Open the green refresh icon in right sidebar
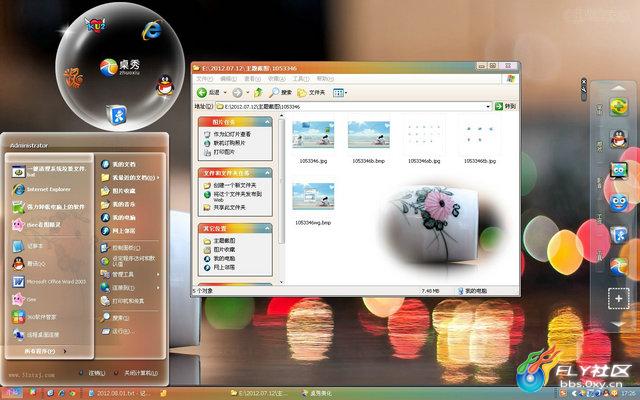 coord(619,107)
